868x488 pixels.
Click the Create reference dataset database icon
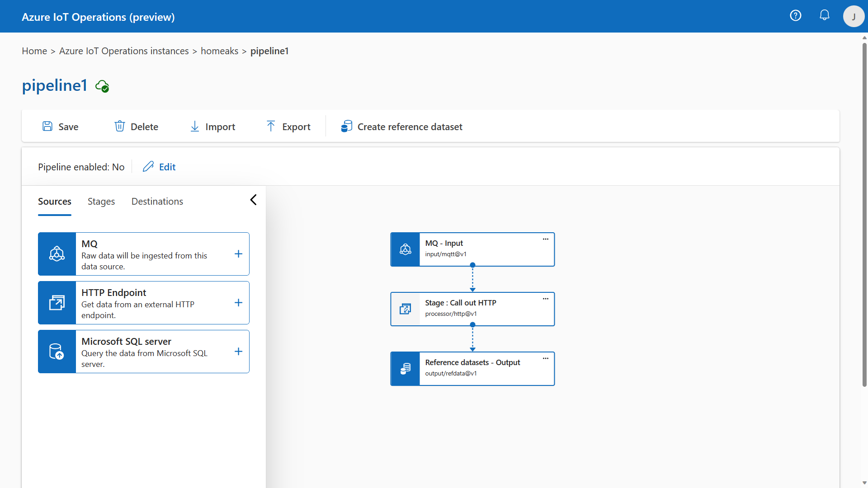click(x=347, y=126)
